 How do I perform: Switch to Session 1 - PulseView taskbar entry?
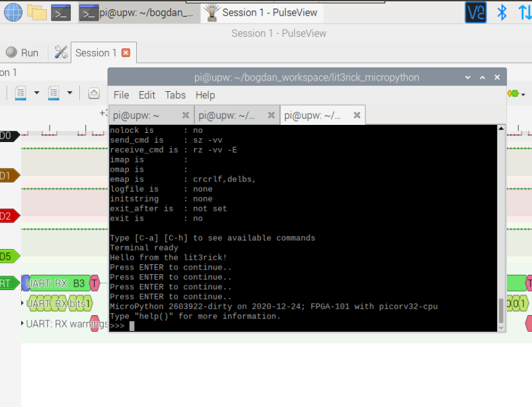tap(262, 13)
